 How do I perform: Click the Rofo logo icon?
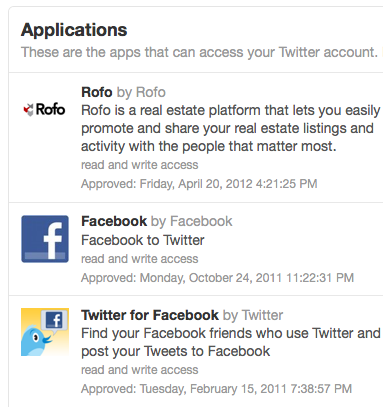[44, 109]
